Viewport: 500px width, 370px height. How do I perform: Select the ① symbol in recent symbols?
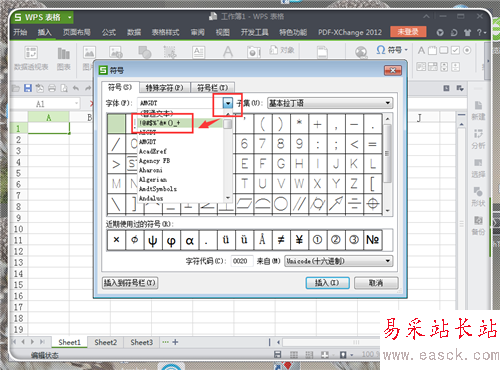pyautogui.click(x=318, y=240)
